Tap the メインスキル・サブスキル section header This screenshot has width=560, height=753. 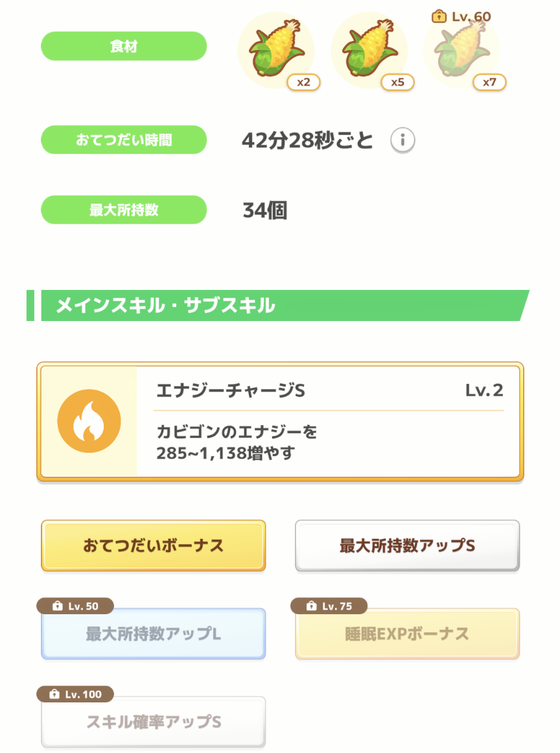tap(278, 305)
